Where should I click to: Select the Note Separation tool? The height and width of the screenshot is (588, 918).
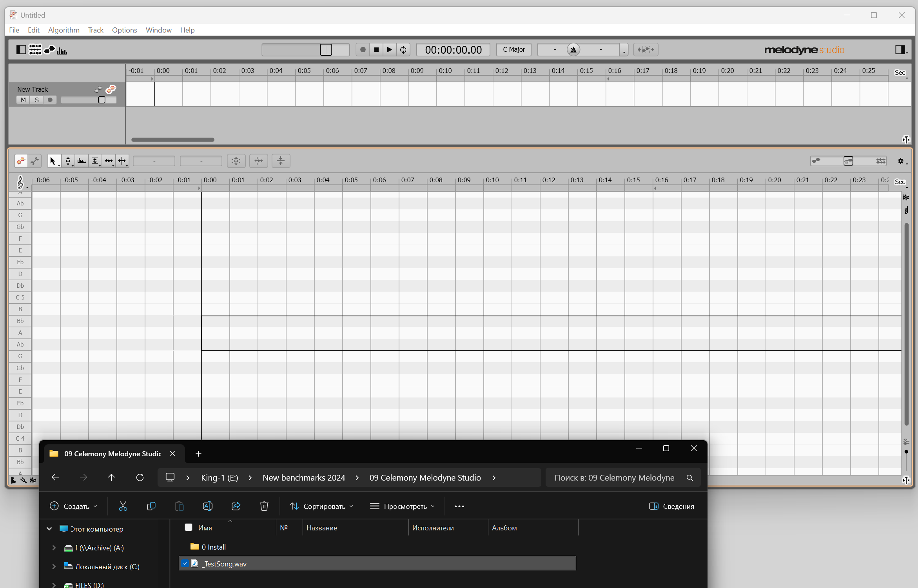tap(122, 161)
